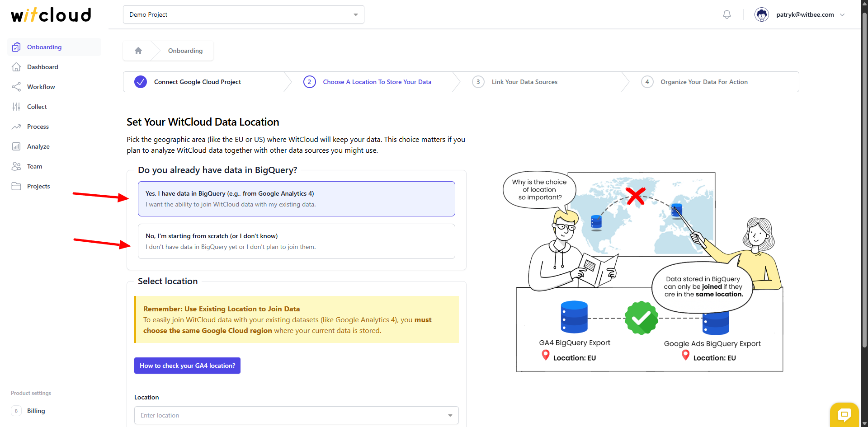Open Billing under Product settings

coord(54,411)
